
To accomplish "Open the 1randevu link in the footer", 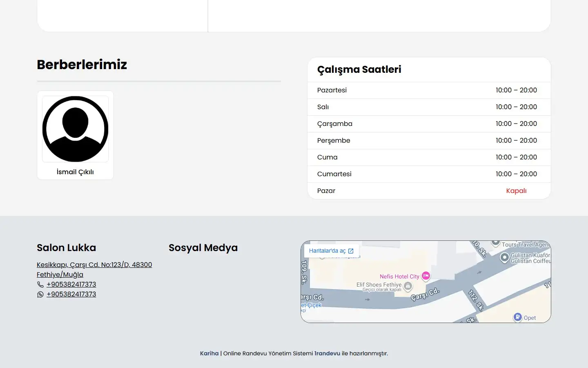I will 327,353.
